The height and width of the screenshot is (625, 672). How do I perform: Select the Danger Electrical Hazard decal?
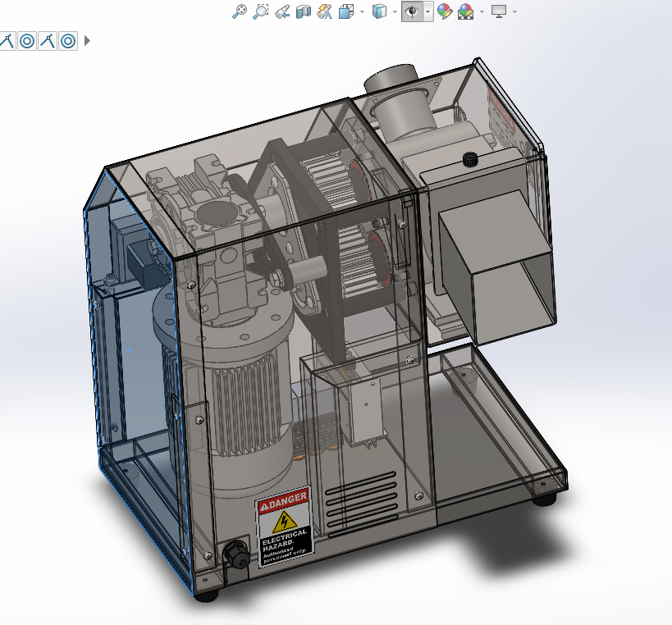(285, 526)
